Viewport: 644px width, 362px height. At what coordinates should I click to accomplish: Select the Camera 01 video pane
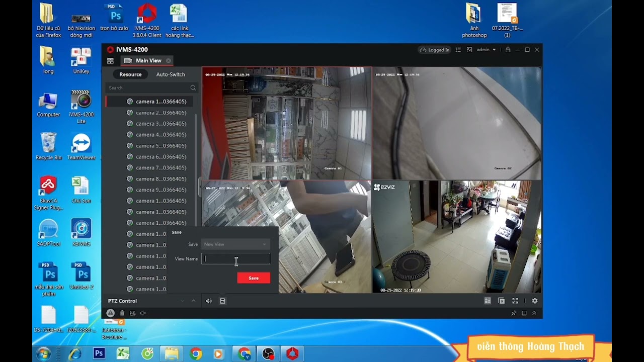point(287,123)
